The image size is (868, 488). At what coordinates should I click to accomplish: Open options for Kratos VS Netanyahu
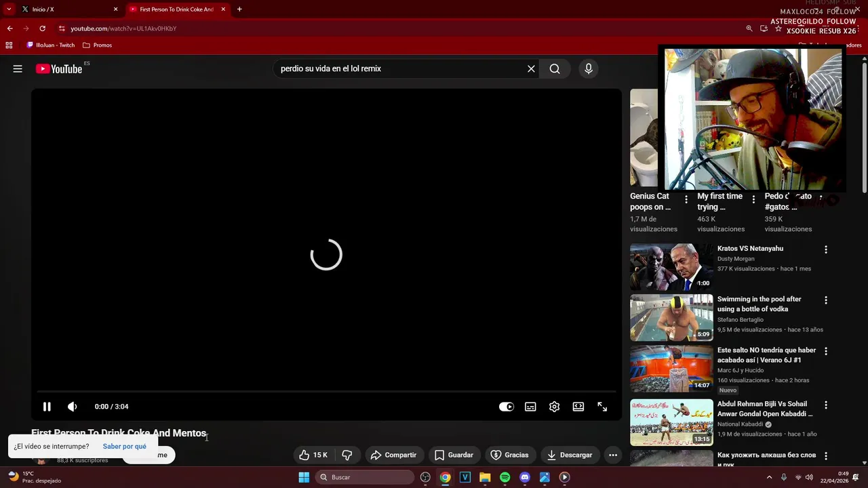(x=826, y=249)
